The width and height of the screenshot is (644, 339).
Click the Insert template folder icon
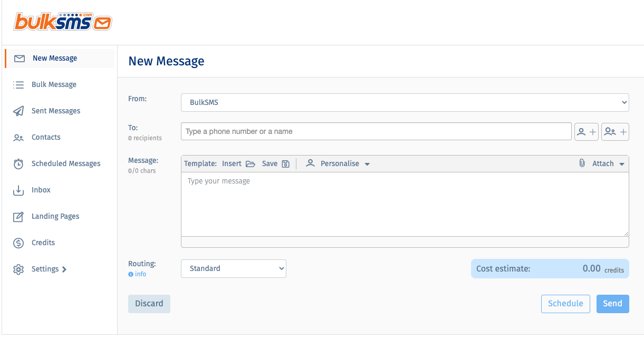[x=251, y=164]
